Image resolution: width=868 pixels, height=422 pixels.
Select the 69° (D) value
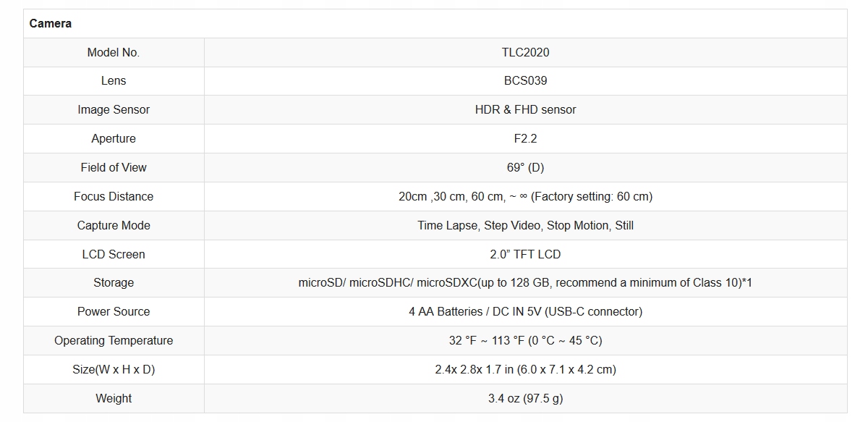pos(525,168)
